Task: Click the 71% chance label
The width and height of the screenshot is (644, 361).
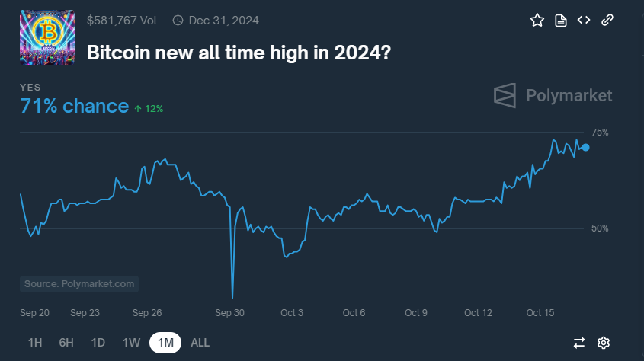Action: coord(75,107)
